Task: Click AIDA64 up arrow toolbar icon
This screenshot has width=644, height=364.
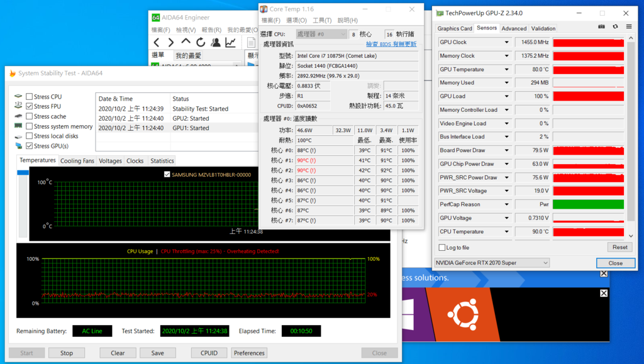Action: [186, 41]
